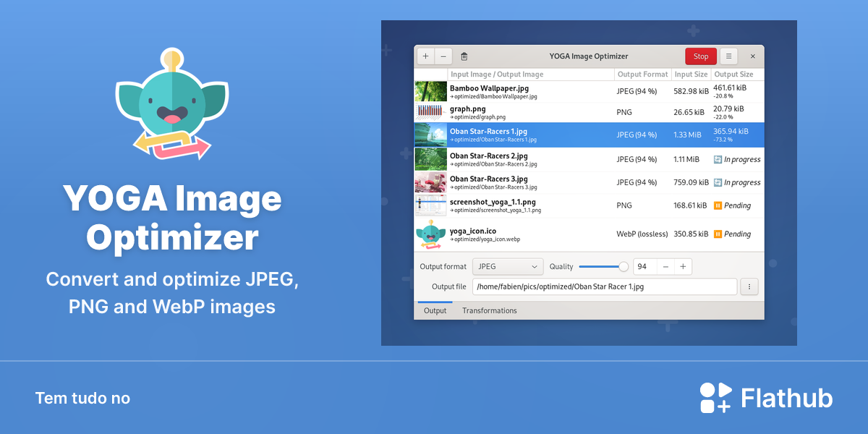This screenshot has width=868, height=434.
Task: Click the in-progress icon for Oban Star-Racers 2.jpg
Action: 718,159
